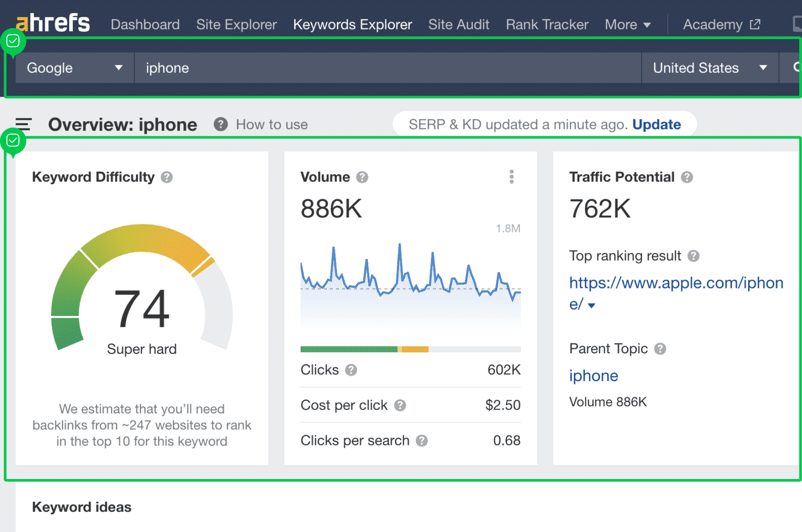Click the Cost per click help icon
Viewport: 802px width, 532px height.
(400, 405)
